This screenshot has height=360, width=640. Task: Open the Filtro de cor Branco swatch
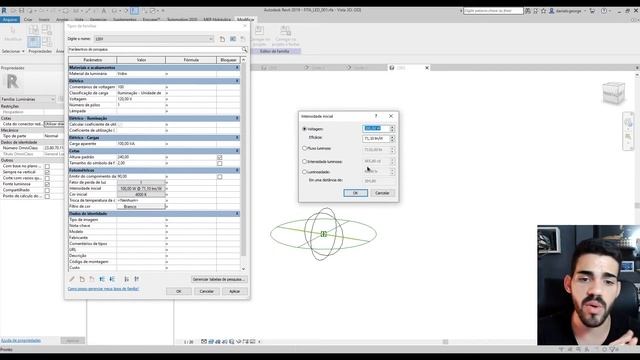141,207
